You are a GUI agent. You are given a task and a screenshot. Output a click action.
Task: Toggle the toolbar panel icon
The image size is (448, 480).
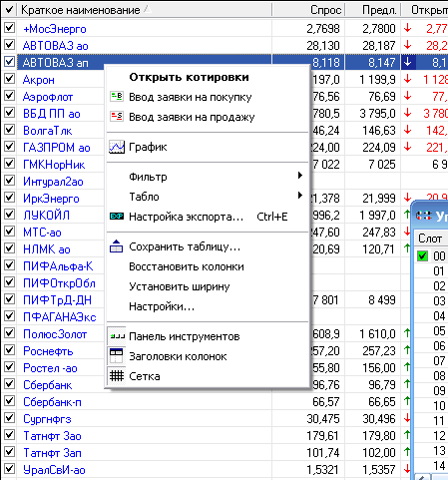click(x=117, y=336)
